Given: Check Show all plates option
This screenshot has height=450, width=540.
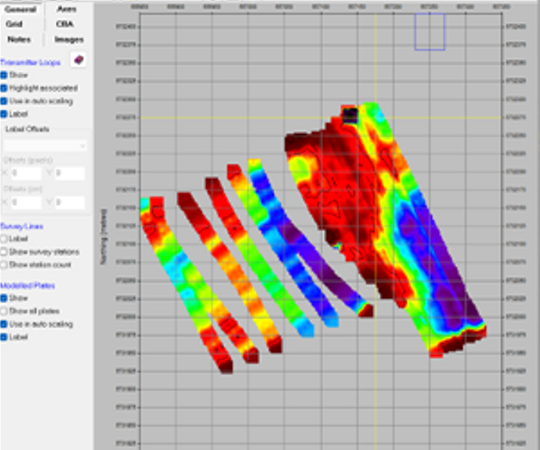Looking at the screenshot, I should (x=4, y=311).
